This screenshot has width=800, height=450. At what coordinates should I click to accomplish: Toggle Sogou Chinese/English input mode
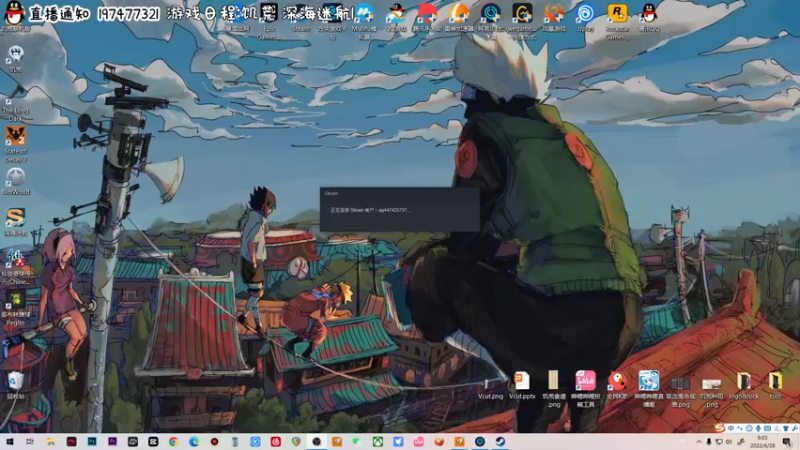(x=731, y=429)
